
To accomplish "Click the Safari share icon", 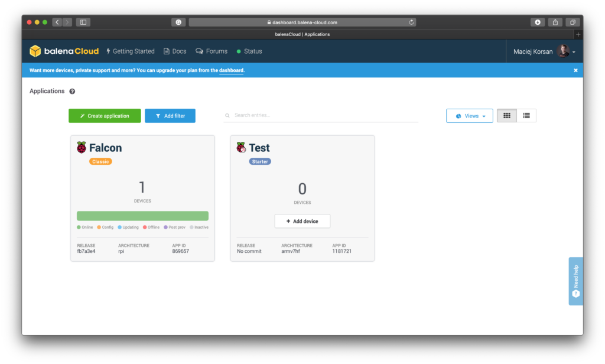I will [x=555, y=22].
